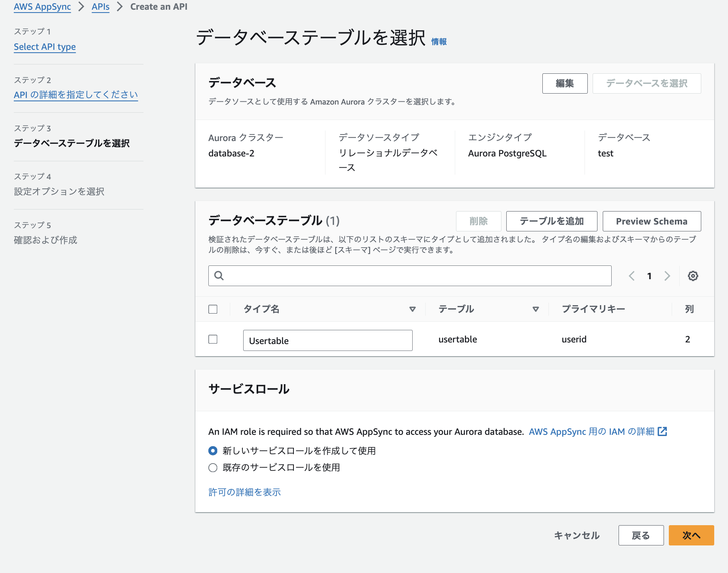The height and width of the screenshot is (573, 728).
Task: Click the 編集 button
Action: click(565, 83)
